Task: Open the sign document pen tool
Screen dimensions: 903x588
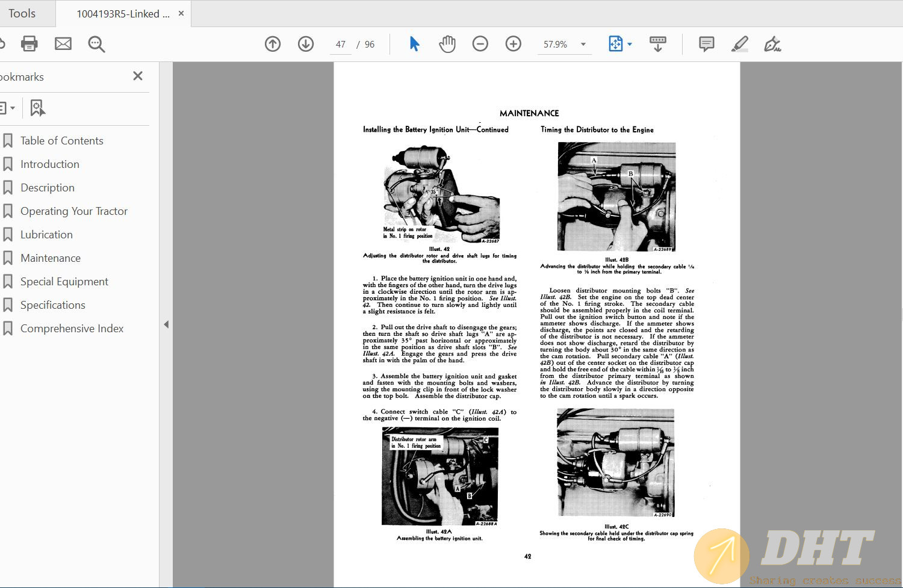Action: (772, 44)
